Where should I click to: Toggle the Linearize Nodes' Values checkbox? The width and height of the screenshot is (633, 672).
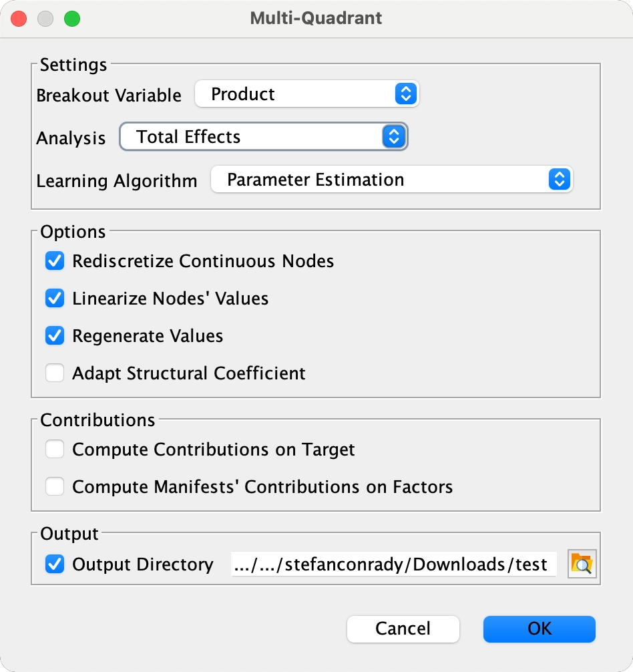[55, 299]
